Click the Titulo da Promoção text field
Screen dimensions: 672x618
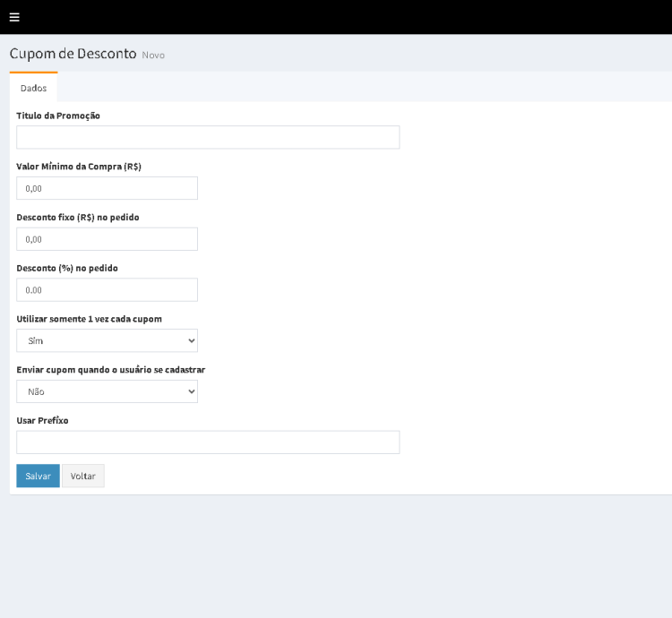pyautogui.click(x=208, y=137)
